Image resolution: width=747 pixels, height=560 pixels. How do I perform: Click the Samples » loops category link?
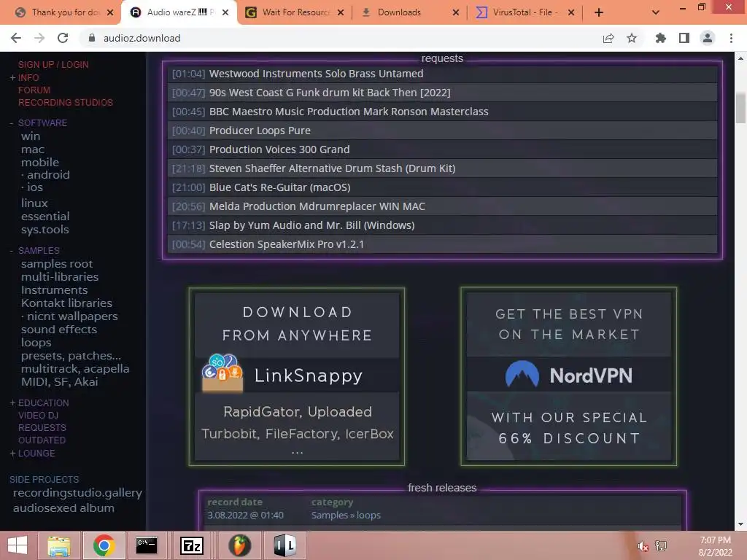click(346, 516)
